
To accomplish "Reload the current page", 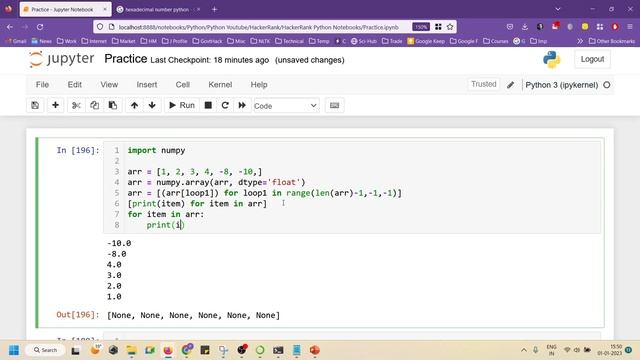I will click(x=40, y=27).
